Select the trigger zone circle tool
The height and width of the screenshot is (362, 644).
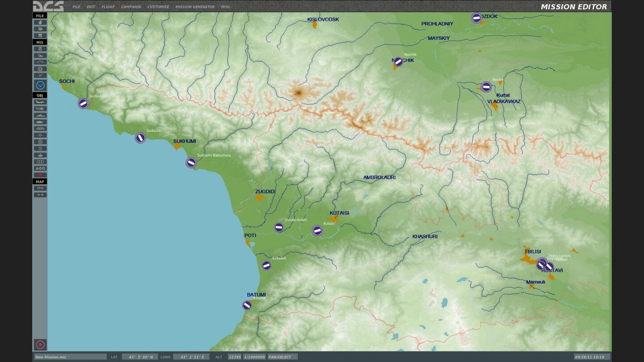[x=40, y=148]
